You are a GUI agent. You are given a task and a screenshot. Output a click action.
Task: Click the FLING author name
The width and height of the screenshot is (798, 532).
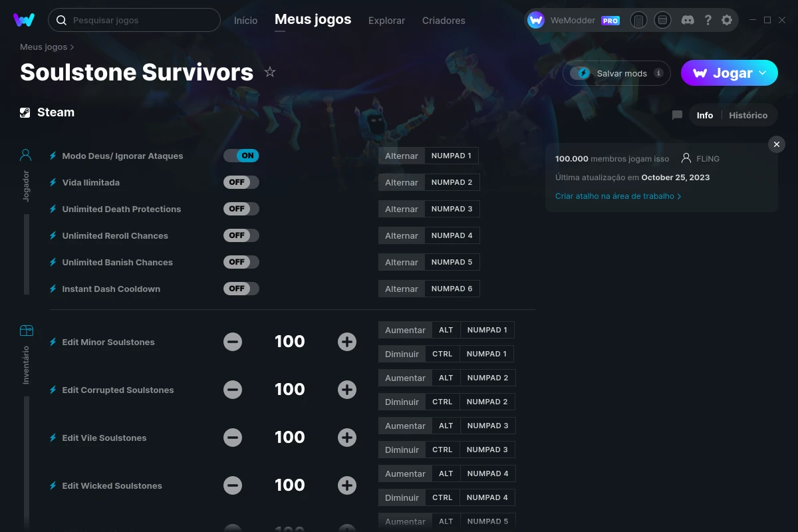(x=708, y=159)
